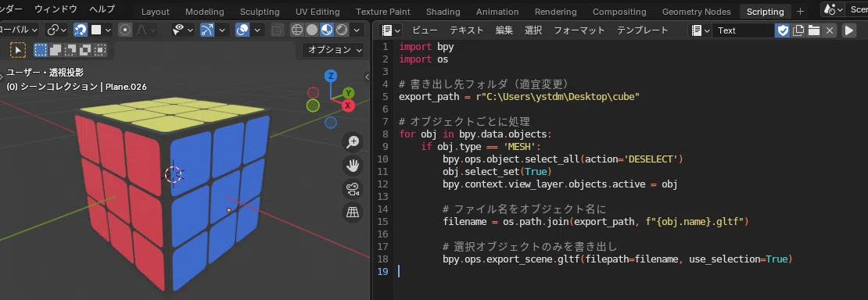868x300 pixels.
Task: Click the zoom view magnifier icon
Action: (353, 142)
